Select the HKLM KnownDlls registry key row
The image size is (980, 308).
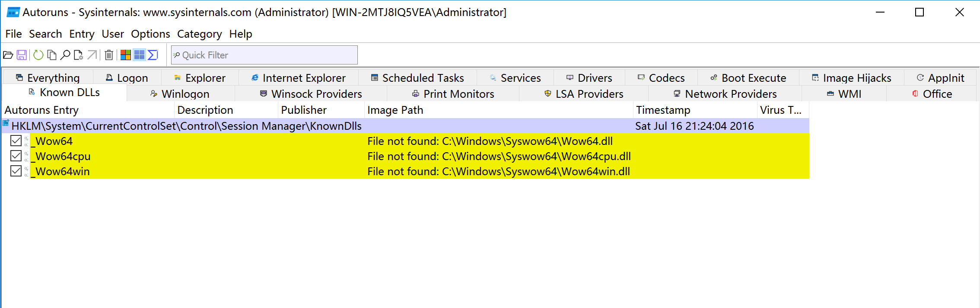[x=186, y=126]
